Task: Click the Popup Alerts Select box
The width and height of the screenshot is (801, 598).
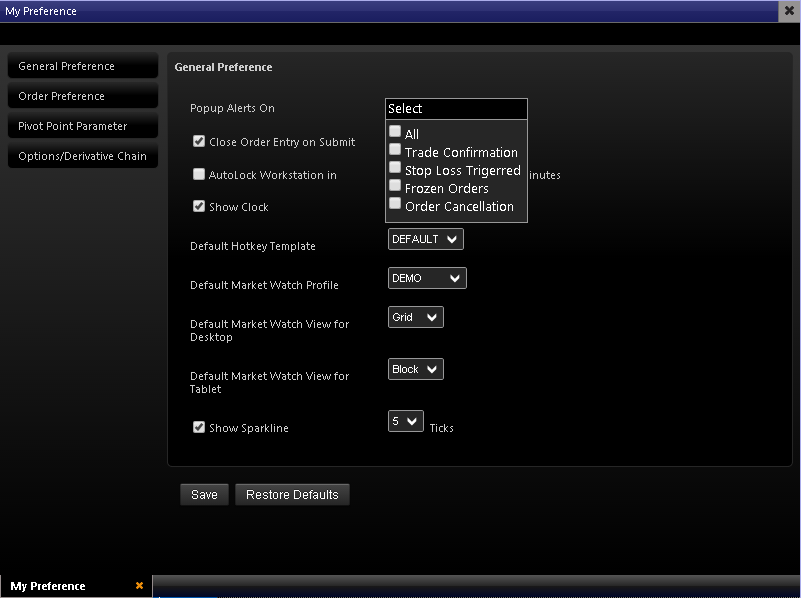Action: [x=456, y=109]
